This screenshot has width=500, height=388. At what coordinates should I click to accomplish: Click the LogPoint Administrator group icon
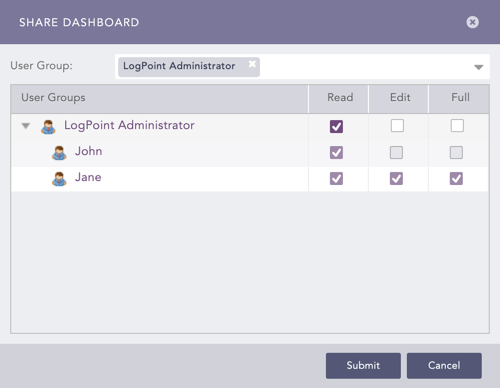(x=48, y=127)
